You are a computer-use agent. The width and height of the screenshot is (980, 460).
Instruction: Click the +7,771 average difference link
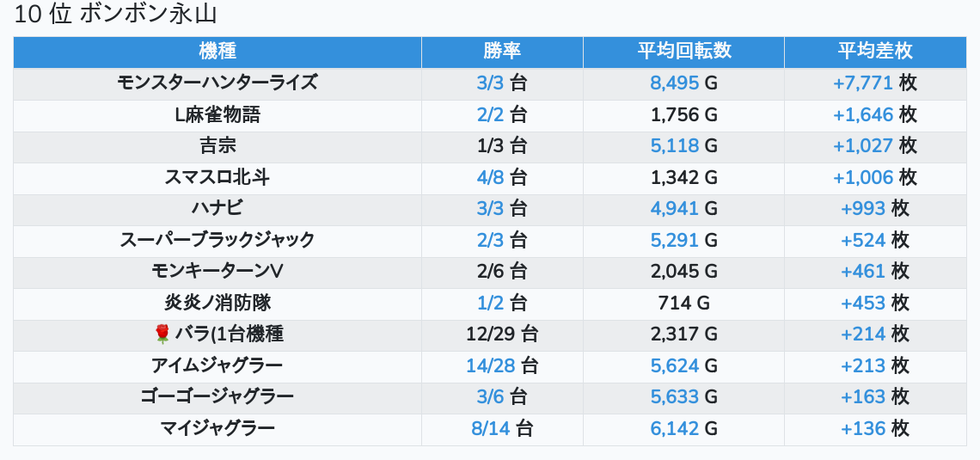coord(863,83)
